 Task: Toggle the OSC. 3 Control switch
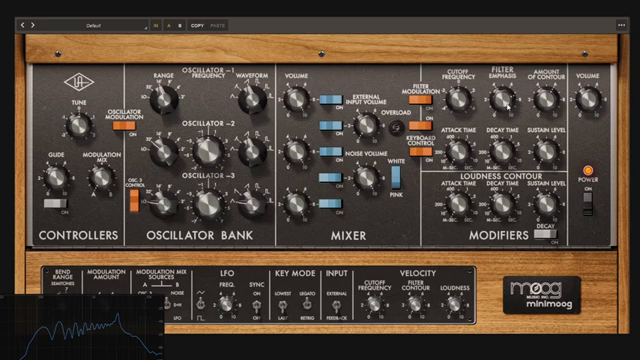coord(134,200)
